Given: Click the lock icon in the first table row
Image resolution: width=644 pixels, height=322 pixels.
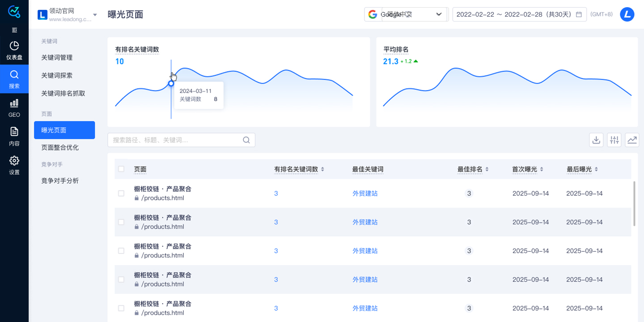Looking at the screenshot, I should [x=137, y=198].
